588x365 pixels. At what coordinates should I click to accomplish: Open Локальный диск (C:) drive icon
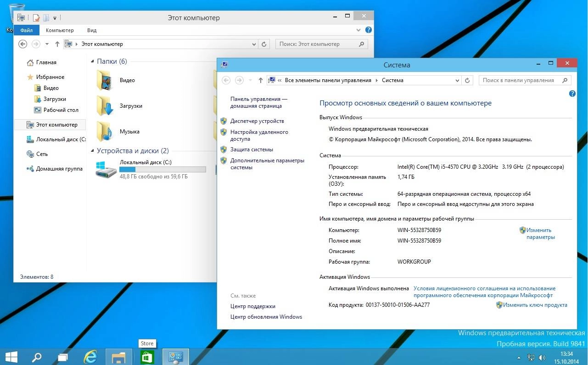[106, 169]
